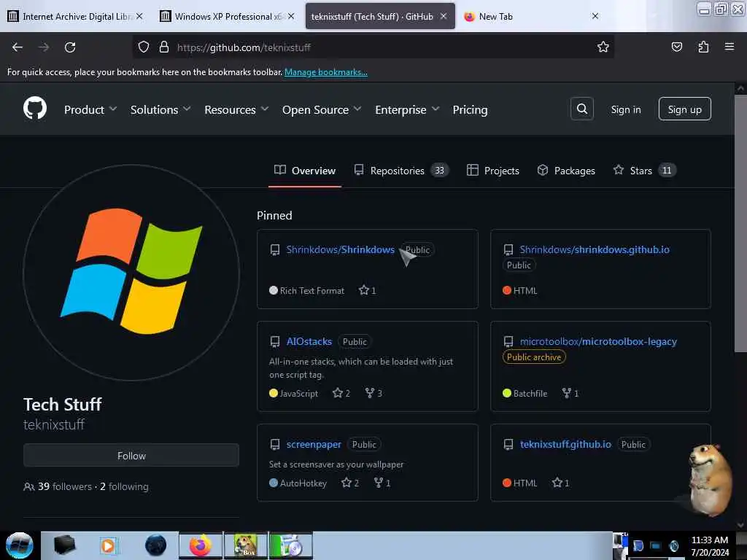The image size is (747, 560).
Task: Open the Shrinkdows/Shrinkdows repository link
Action: [340, 249]
